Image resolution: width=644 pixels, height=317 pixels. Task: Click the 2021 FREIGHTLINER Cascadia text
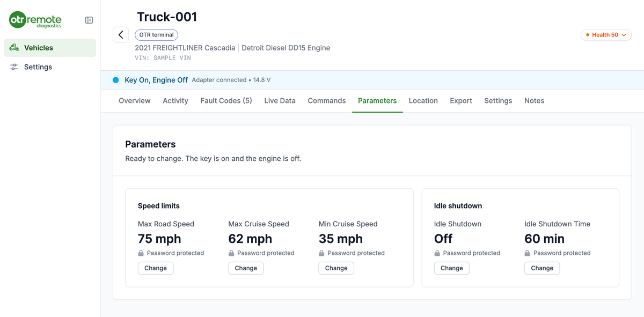[x=185, y=48]
